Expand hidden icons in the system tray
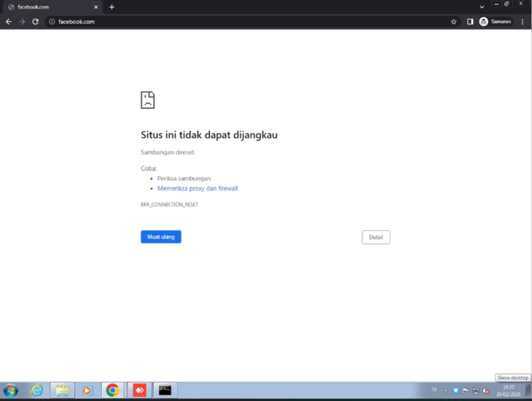 (x=445, y=390)
